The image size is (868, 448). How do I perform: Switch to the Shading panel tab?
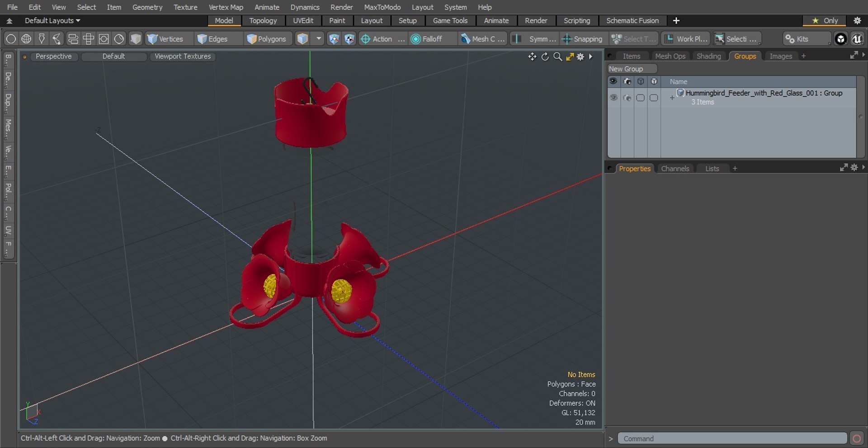tap(708, 56)
